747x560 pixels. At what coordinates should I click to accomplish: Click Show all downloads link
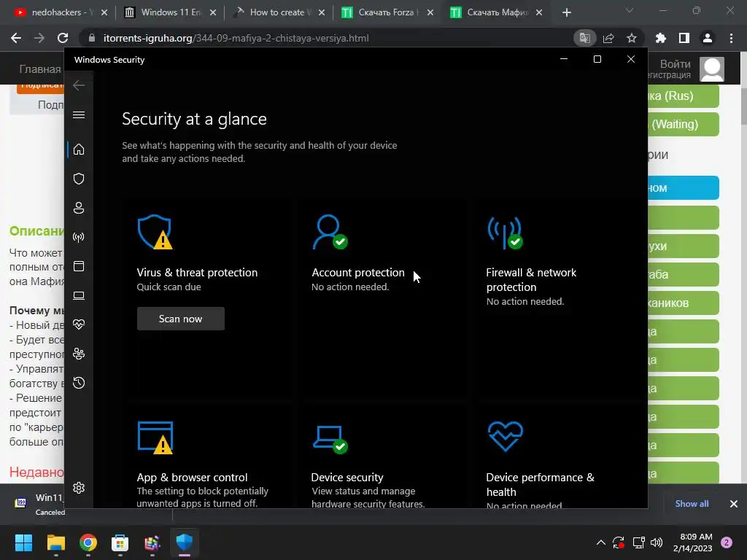(x=692, y=503)
